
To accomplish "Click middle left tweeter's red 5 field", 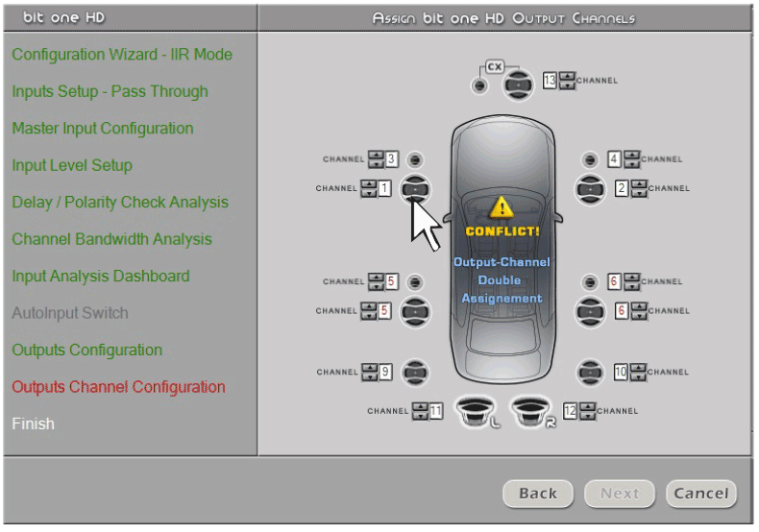I will click(392, 281).
